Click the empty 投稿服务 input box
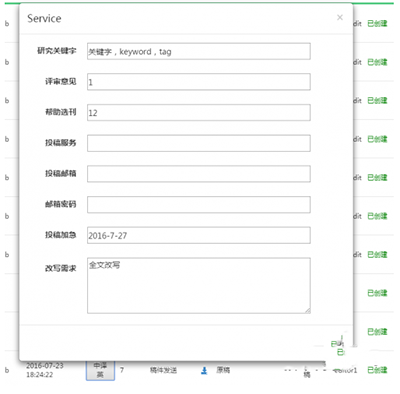The height and width of the screenshot is (394, 400). [x=199, y=143]
